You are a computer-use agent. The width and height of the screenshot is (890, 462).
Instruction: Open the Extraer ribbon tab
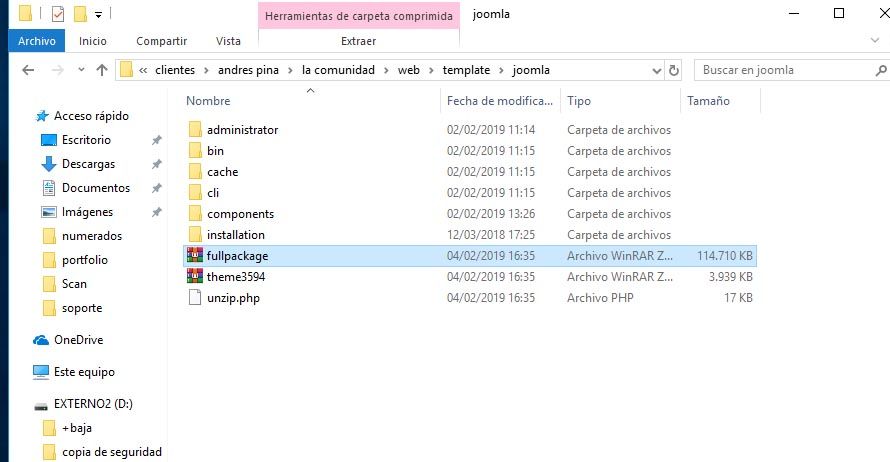click(359, 41)
